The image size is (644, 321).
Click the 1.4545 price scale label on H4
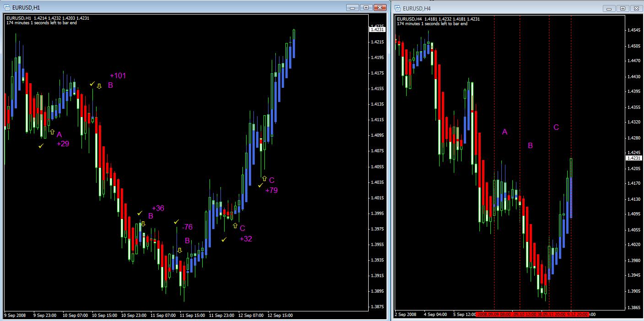point(634,30)
